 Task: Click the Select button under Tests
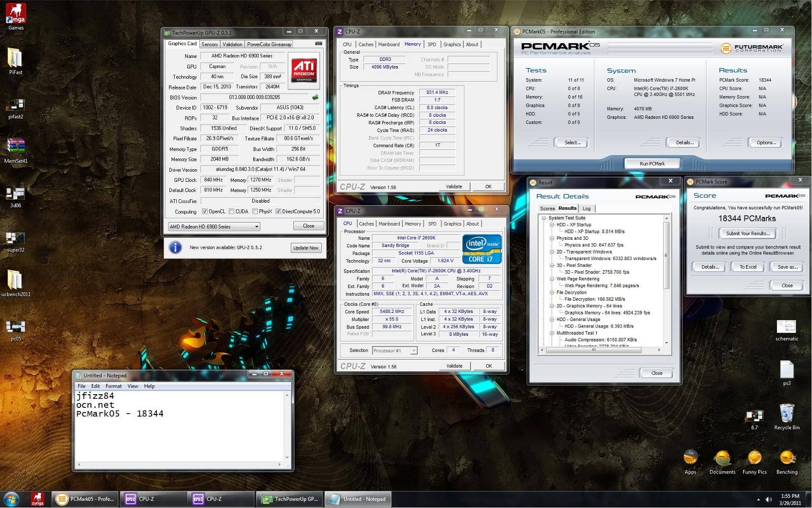[572, 143]
